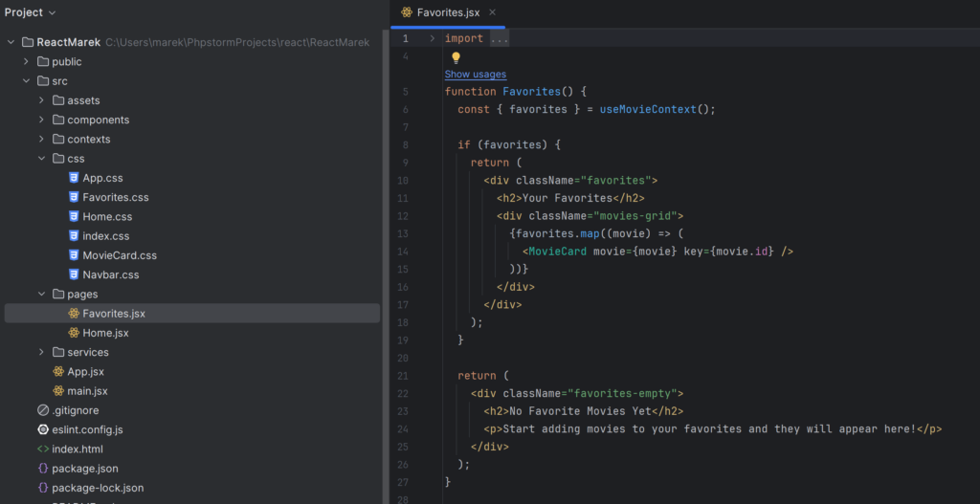Switch to the Favorites.jsx editor tab
980x504 pixels.
tap(448, 12)
